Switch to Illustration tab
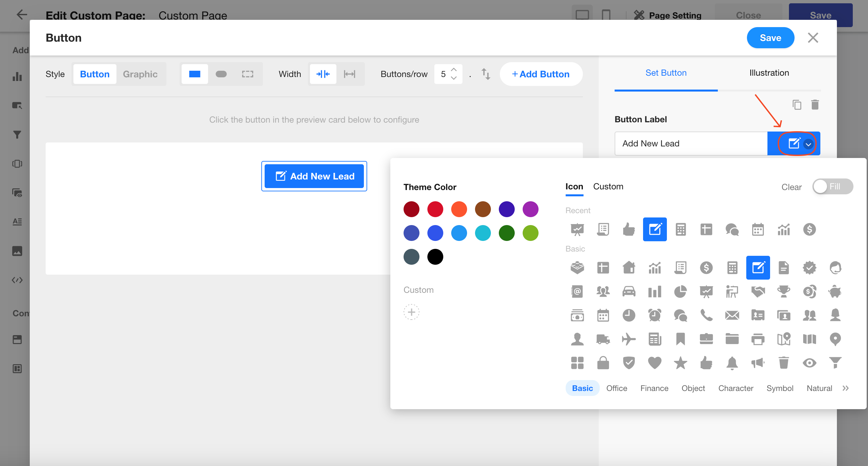This screenshot has width=868, height=466. [769, 73]
